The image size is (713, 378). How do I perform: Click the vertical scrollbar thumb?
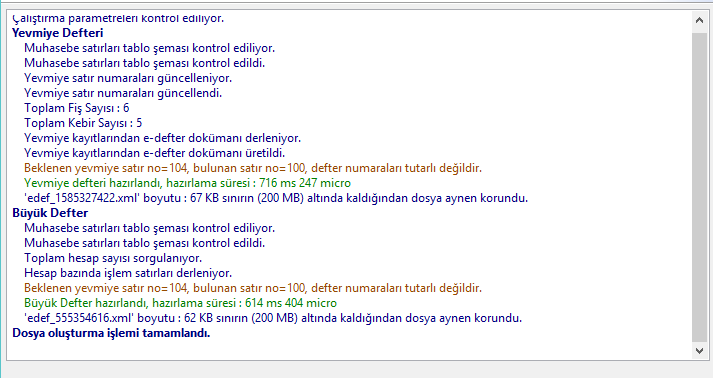tap(699, 187)
